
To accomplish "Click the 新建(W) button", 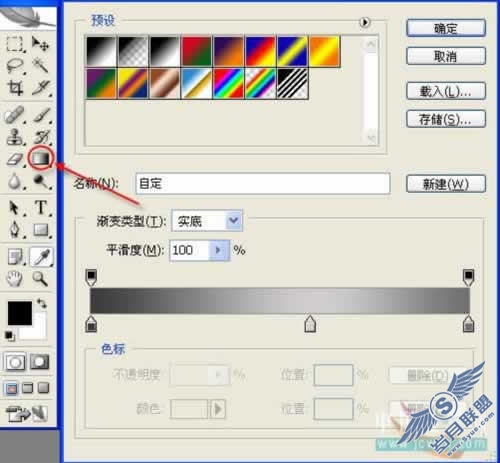I will coord(446,184).
